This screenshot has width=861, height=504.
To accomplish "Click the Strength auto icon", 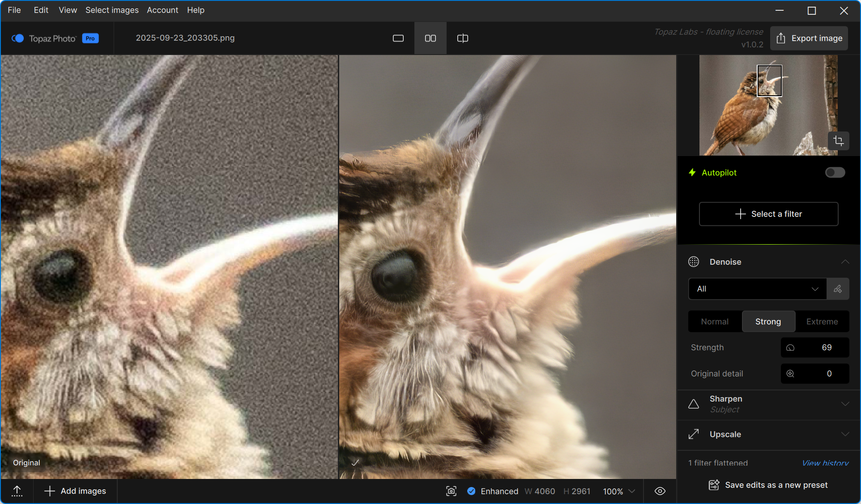I will click(x=790, y=347).
